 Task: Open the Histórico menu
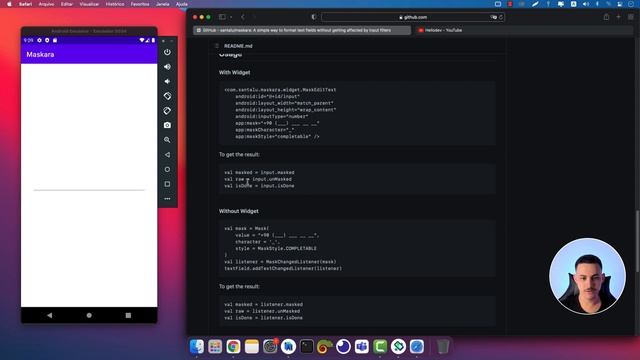coord(115,4)
